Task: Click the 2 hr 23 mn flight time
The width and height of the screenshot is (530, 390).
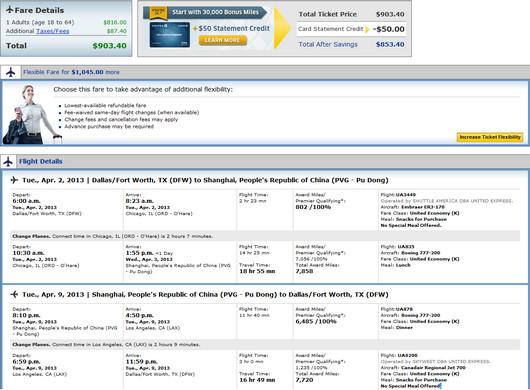Action: pos(252,201)
